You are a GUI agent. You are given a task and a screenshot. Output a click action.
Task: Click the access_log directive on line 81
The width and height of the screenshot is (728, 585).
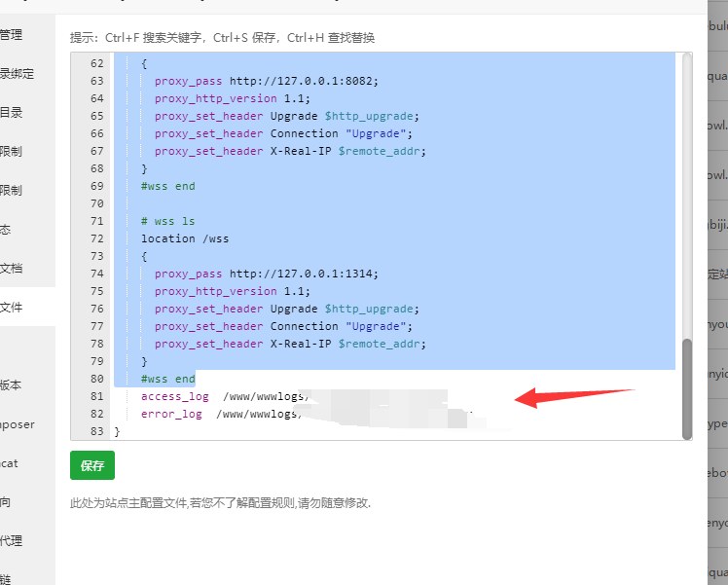point(175,396)
